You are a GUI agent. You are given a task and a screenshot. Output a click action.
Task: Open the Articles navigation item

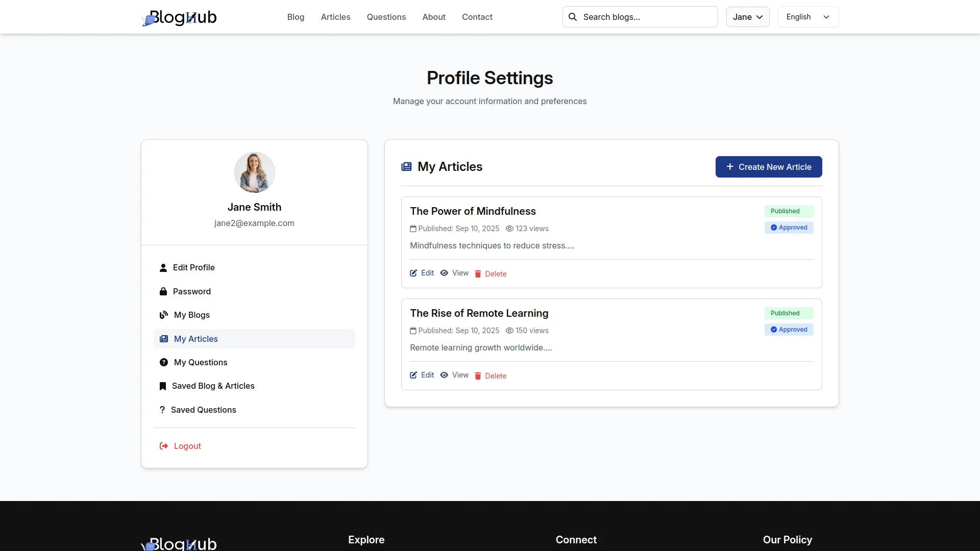(335, 17)
